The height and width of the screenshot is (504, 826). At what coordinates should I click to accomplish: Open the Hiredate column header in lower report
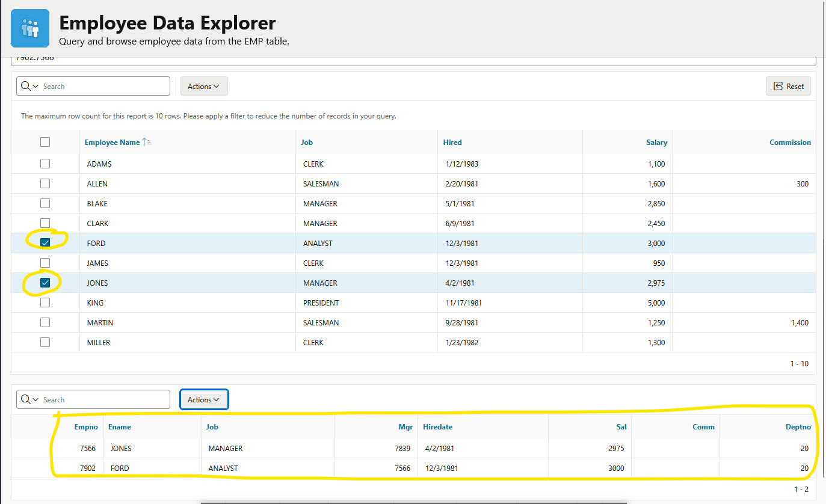coord(437,427)
